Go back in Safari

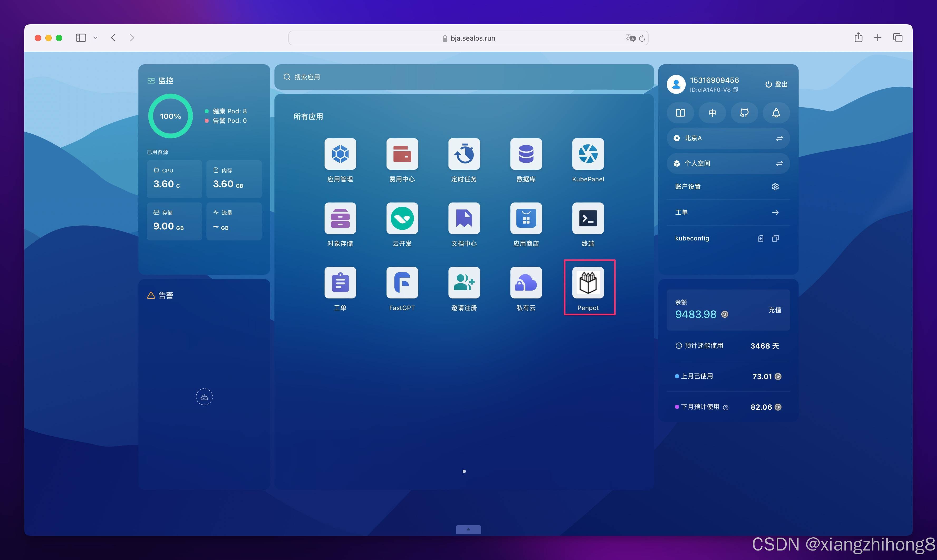113,38
